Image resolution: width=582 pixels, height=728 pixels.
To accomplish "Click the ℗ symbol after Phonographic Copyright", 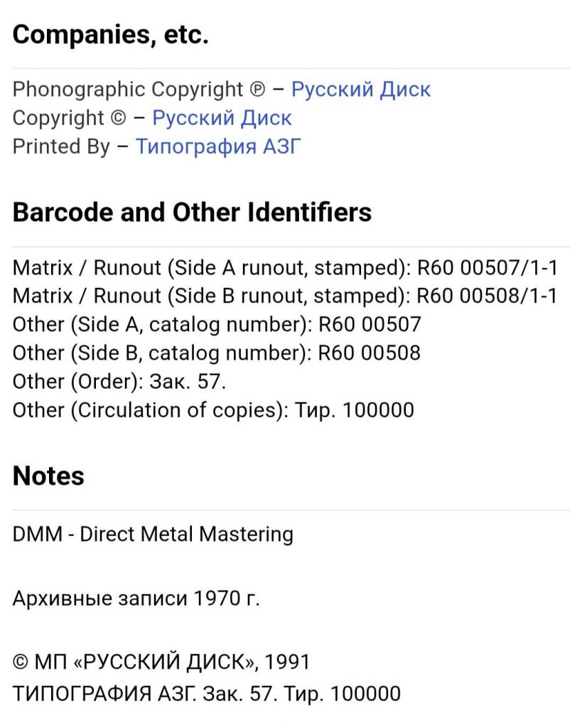I will coord(257,90).
